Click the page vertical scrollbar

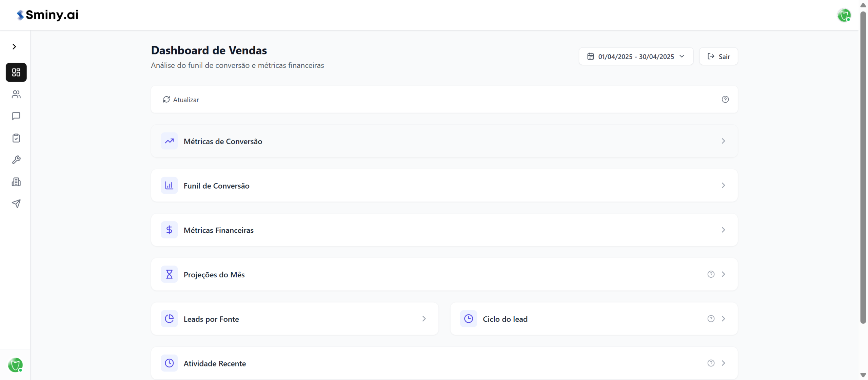[863, 169]
